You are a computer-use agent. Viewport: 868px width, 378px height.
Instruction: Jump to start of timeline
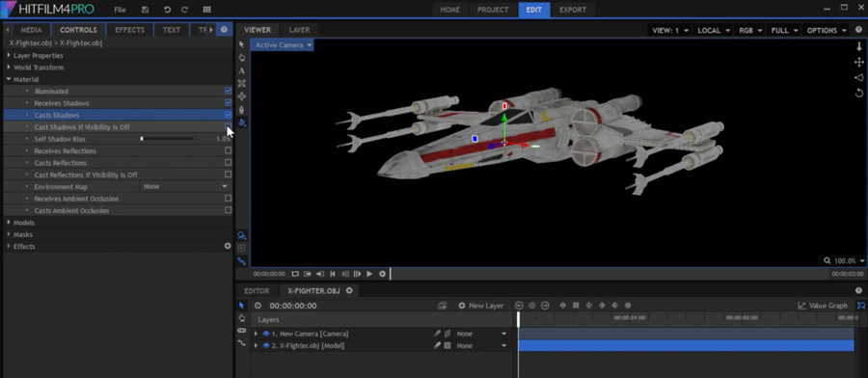(x=333, y=274)
